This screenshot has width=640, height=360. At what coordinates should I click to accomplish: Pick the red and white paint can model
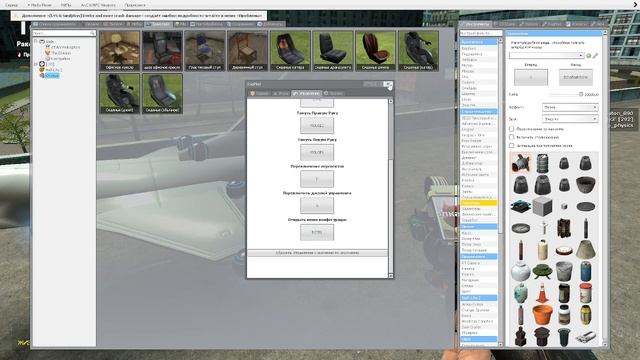coord(586,293)
